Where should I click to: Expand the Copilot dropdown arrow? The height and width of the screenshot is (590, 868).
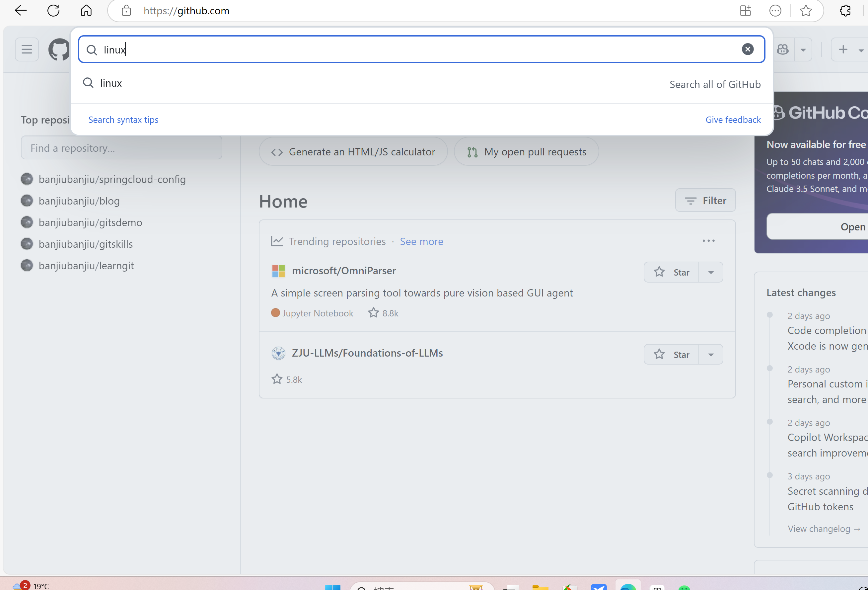pyautogui.click(x=803, y=50)
